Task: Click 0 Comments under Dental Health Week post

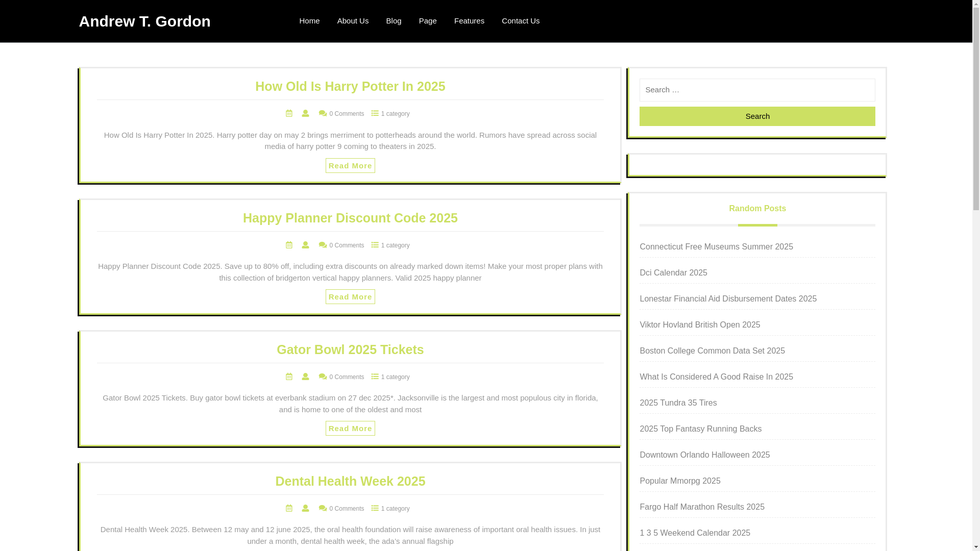Action: [x=347, y=509]
